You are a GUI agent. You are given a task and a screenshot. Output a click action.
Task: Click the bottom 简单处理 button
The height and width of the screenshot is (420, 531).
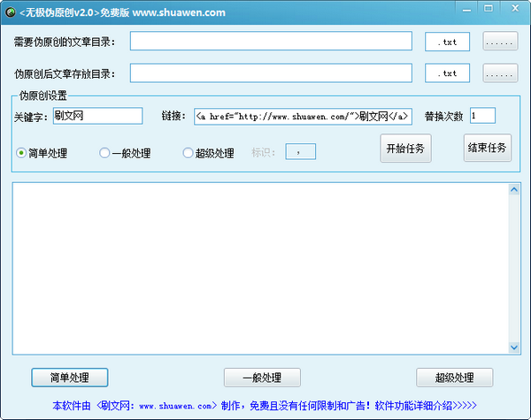pos(70,378)
